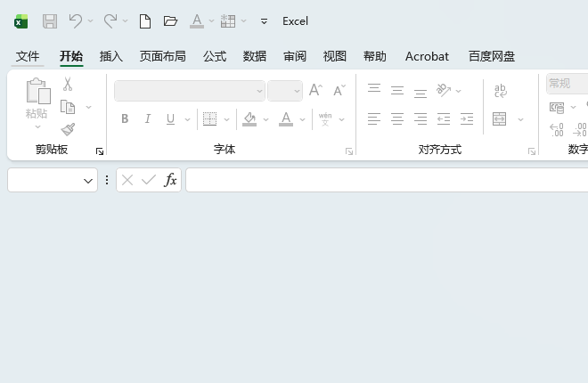Open the 审阅 tab
Viewport: 588px width, 383px height.
[295, 56]
